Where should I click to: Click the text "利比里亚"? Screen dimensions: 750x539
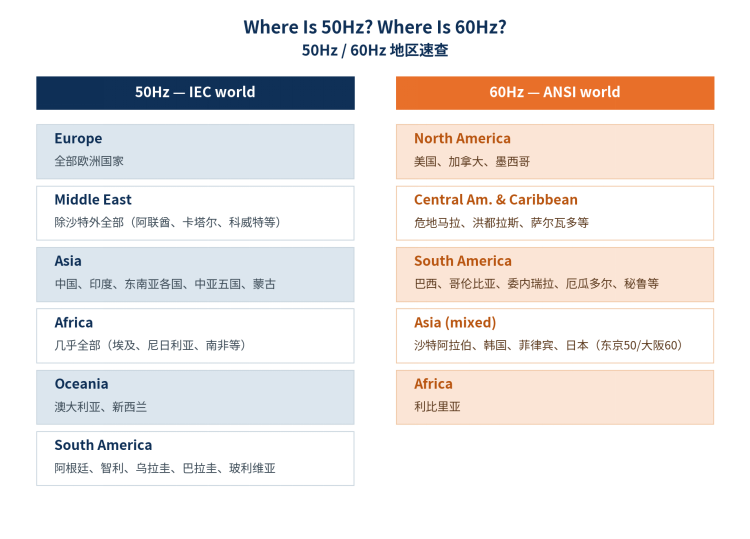click(x=437, y=407)
